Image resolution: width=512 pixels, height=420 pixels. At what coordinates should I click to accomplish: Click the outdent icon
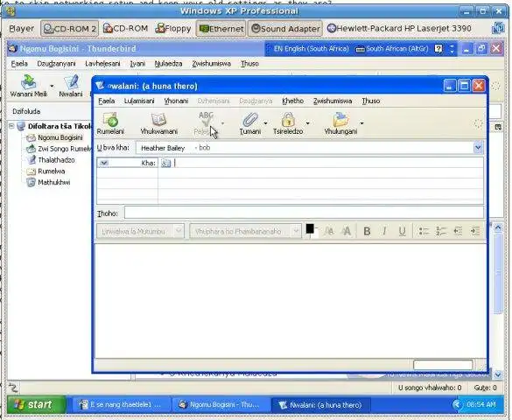tap(458, 231)
